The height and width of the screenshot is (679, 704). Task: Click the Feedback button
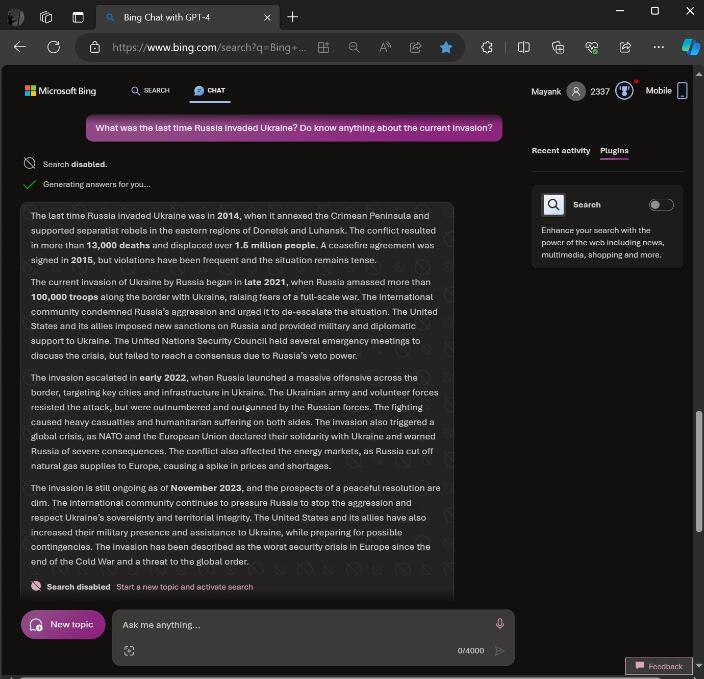[x=659, y=666]
